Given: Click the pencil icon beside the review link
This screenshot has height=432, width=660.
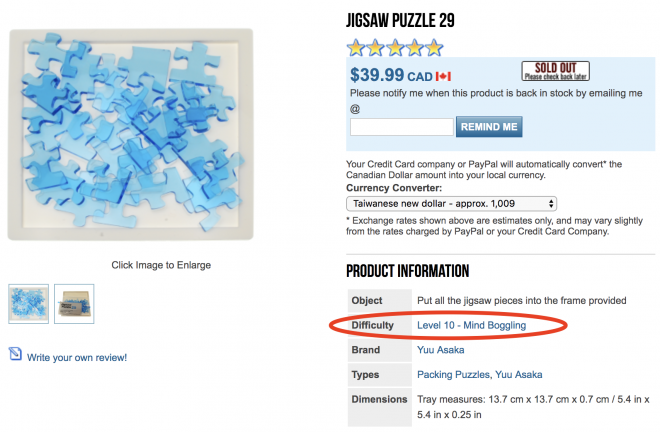Looking at the screenshot, I should coord(15,355).
